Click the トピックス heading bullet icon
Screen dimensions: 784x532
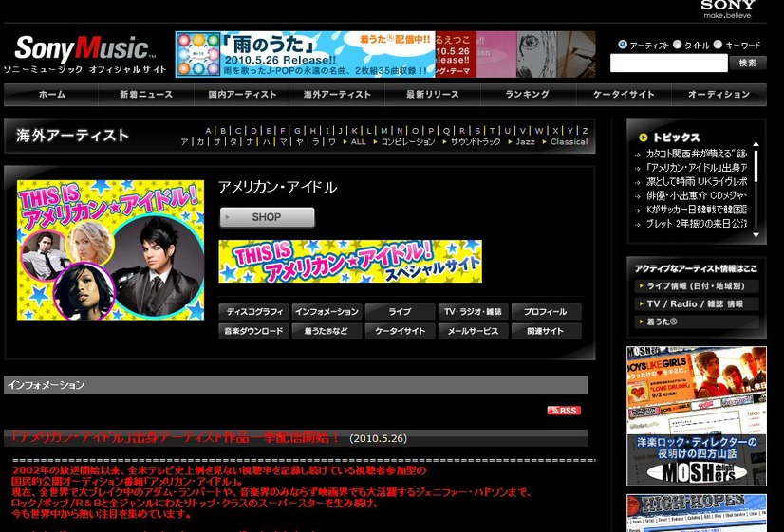click(x=643, y=138)
